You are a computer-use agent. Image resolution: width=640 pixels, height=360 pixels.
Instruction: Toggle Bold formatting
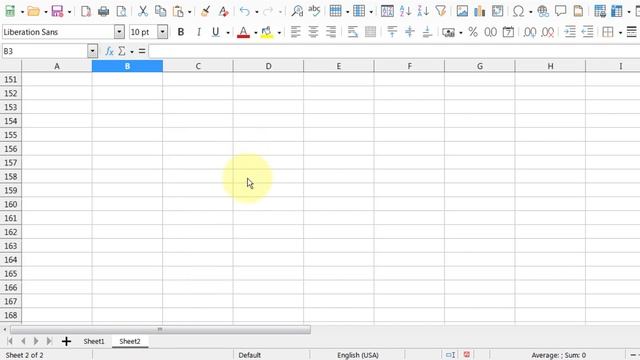[181, 32]
